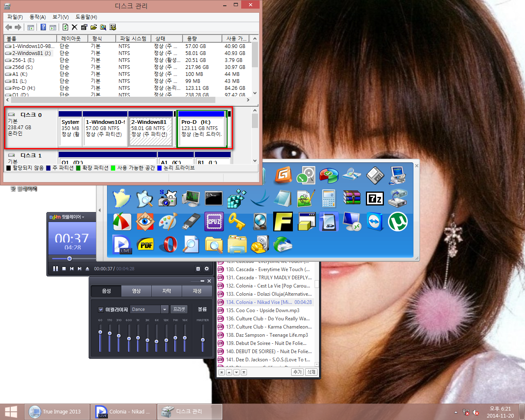Open the USB flash drive utility icon
The height and width of the screenshot is (420, 525).
coord(191,221)
